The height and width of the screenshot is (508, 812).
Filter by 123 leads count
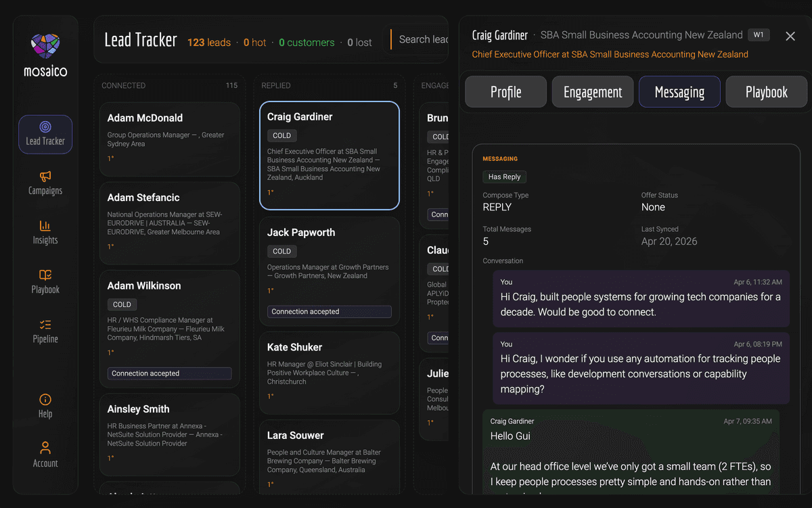click(209, 43)
